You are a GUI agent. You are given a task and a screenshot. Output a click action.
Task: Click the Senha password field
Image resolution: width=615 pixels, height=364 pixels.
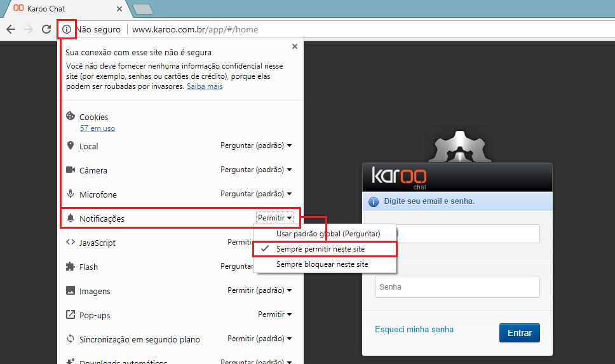pyautogui.click(x=457, y=286)
